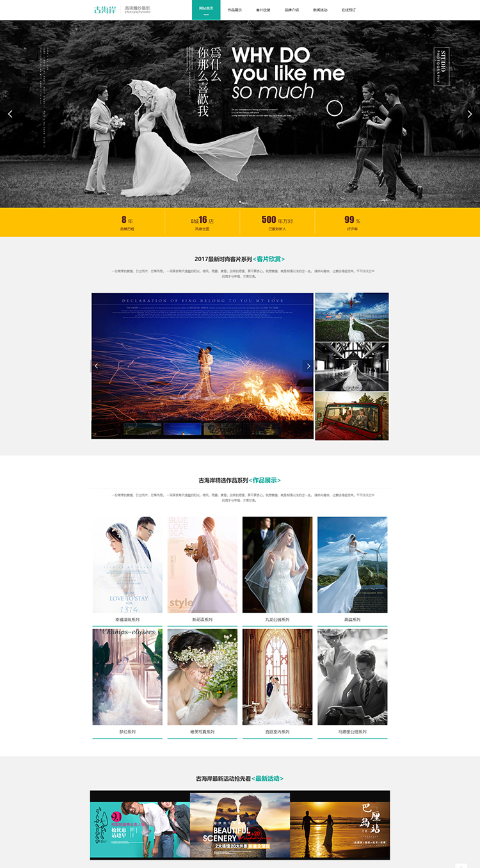Viewport: 480px width, 868px height.
Task: Click right arrow on customer gallery slider
Action: click(x=308, y=366)
